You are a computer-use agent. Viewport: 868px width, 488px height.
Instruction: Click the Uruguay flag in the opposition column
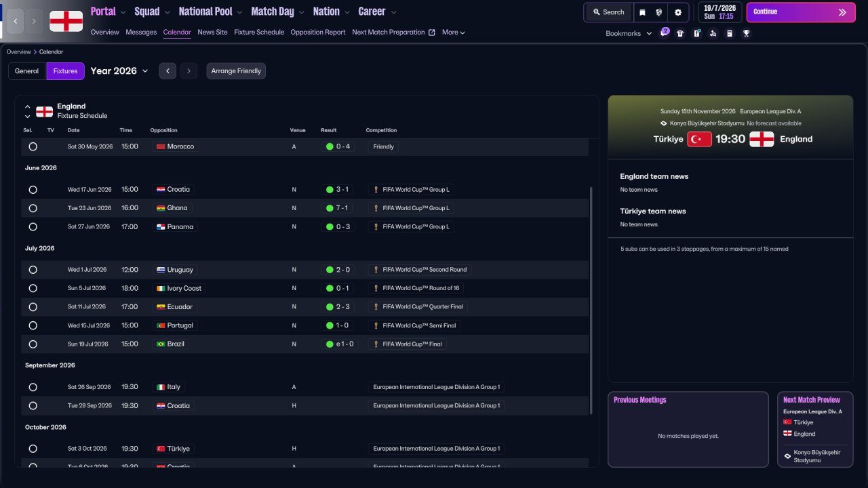coord(161,270)
